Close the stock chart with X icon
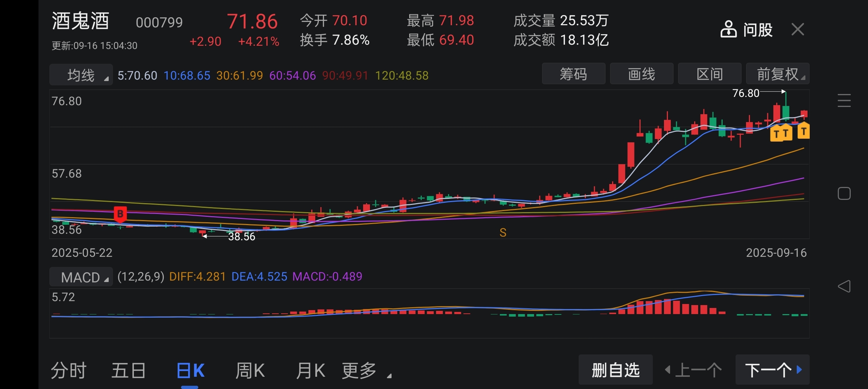This screenshot has height=389, width=868. coord(798,29)
